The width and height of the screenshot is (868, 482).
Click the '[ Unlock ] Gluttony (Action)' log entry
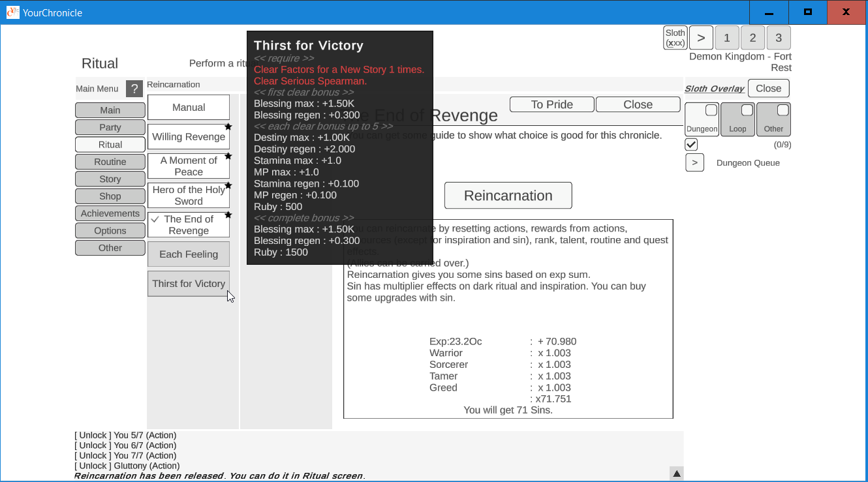(x=127, y=466)
